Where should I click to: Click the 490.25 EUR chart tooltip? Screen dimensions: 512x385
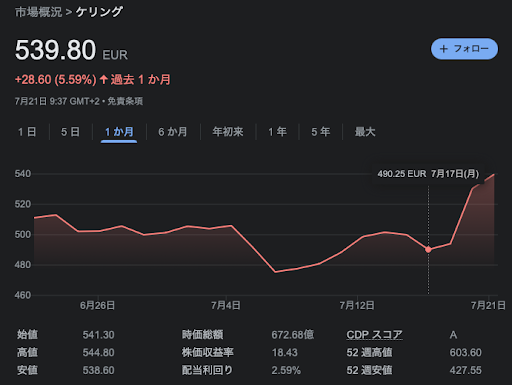point(428,174)
